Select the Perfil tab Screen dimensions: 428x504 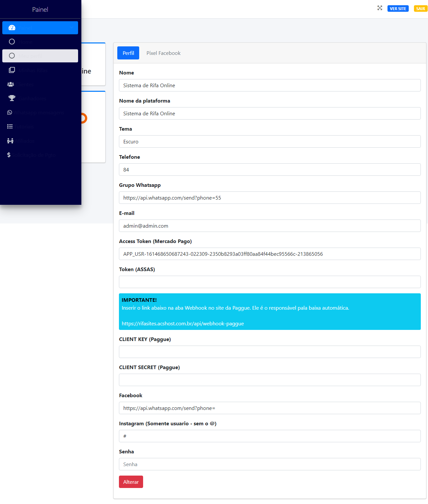pos(128,53)
